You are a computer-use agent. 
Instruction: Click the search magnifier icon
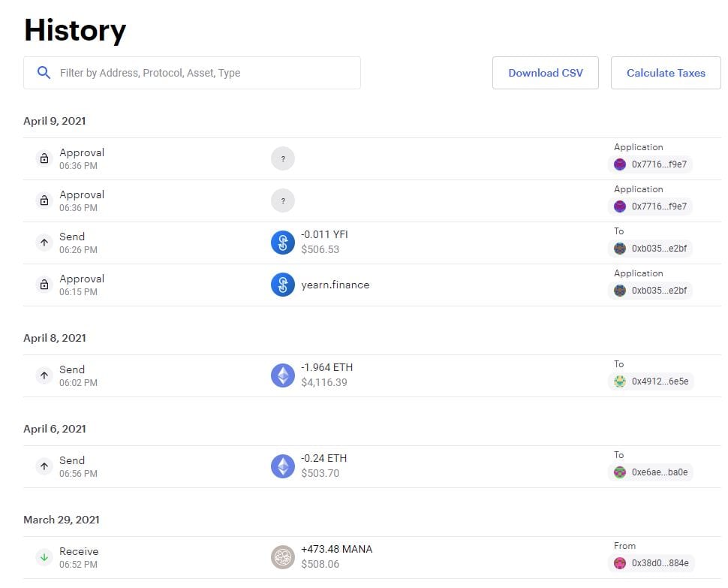[x=44, y=73]
